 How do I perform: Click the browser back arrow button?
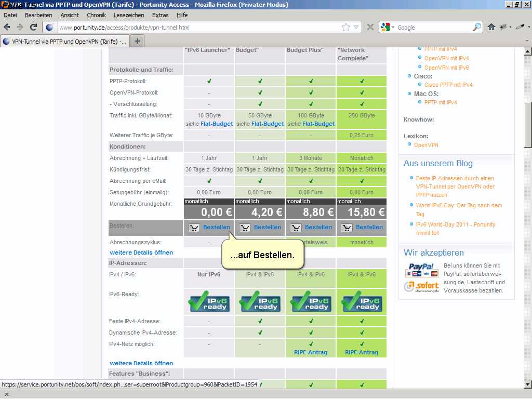[x=7, y=27]
